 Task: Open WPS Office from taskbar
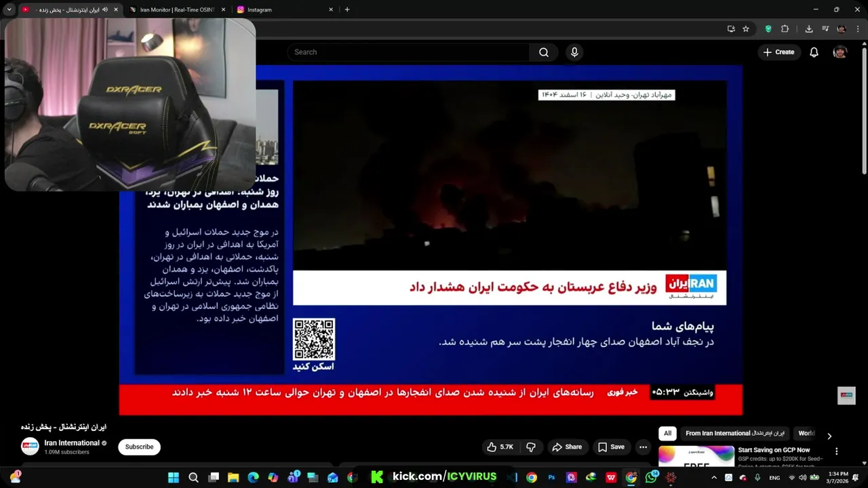click(611, 478)
